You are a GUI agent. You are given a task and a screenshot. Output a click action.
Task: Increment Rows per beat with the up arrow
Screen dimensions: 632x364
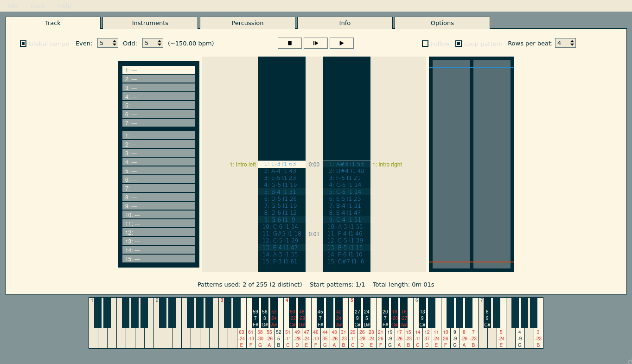pyautogui.click(x=572, y=41)
